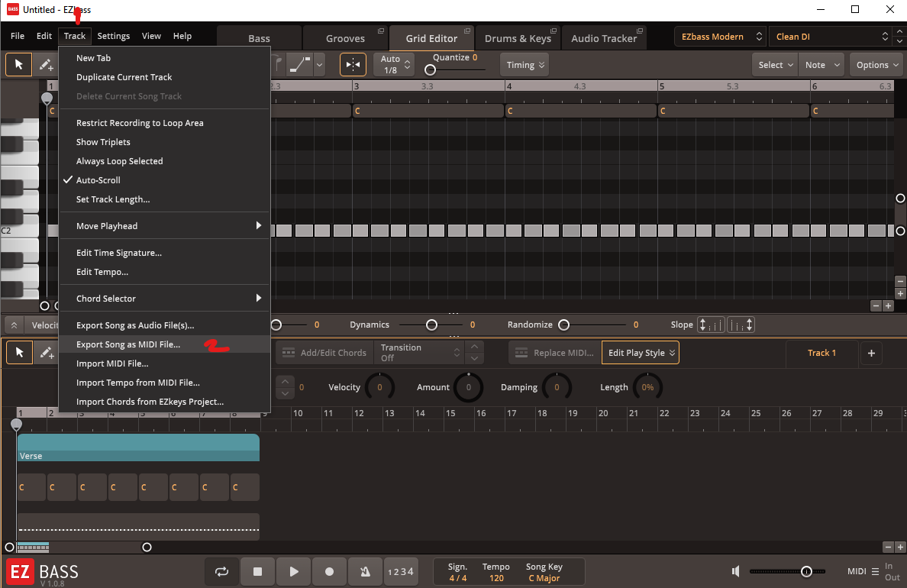
Task: Click the split/snap tool button beside Auto 1/8
Action: [353, 65]
